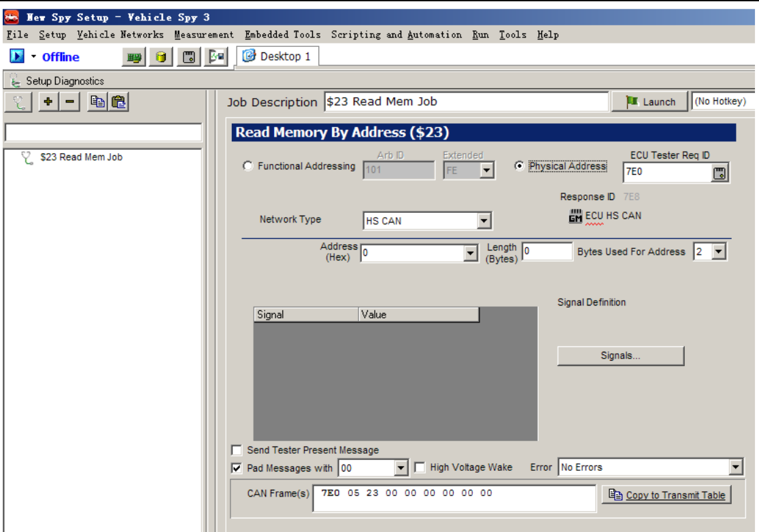The image size is (759, 532).
Task: Copy the selected diagnostic job
Action: tap(98, 101)
